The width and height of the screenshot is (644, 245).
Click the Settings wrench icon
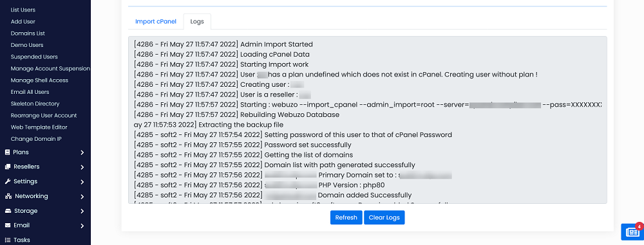tap(7, 181)
